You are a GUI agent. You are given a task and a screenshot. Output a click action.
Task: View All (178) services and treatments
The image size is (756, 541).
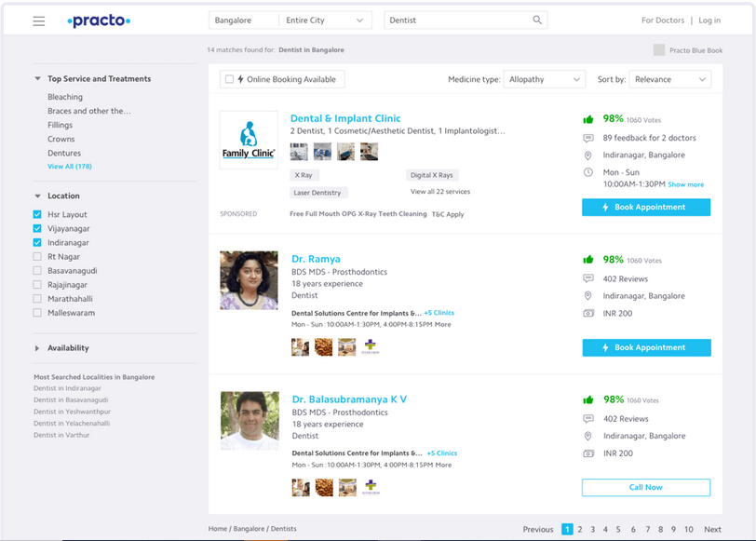pyautogui.click(x=70, y=167)
